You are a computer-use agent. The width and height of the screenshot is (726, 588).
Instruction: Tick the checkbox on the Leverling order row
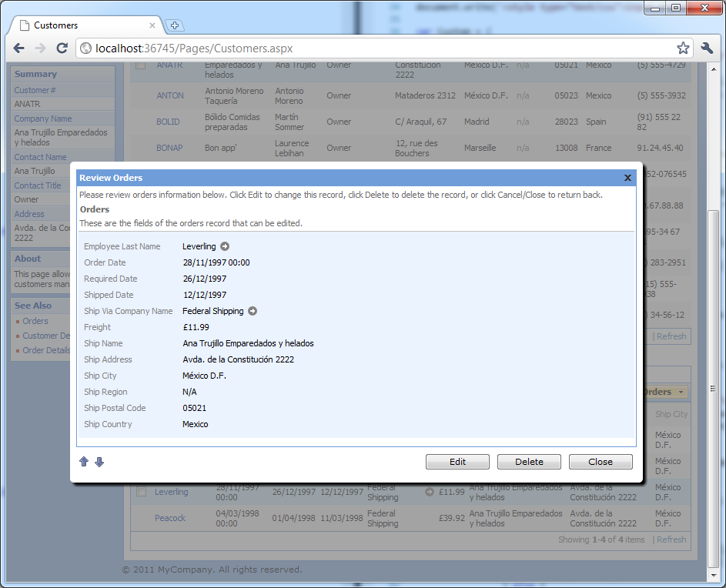coord(141,491)
